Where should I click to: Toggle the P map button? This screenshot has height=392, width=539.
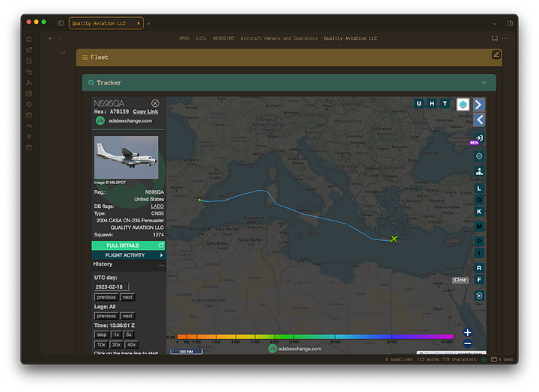[479, 242]
